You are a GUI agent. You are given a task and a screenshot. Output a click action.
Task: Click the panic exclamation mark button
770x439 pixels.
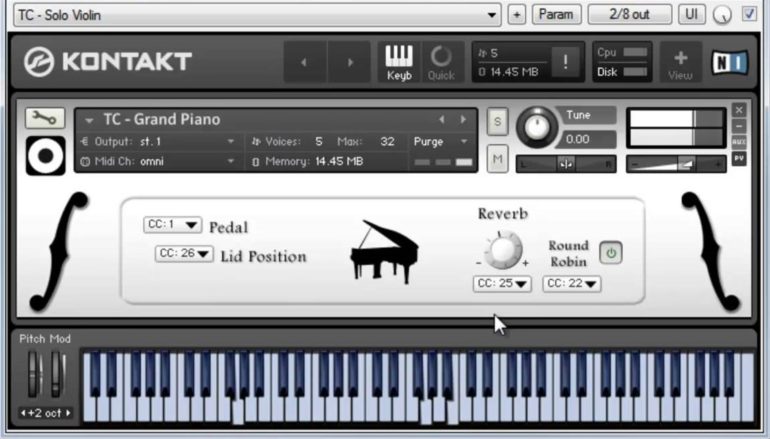click(565, 62)
